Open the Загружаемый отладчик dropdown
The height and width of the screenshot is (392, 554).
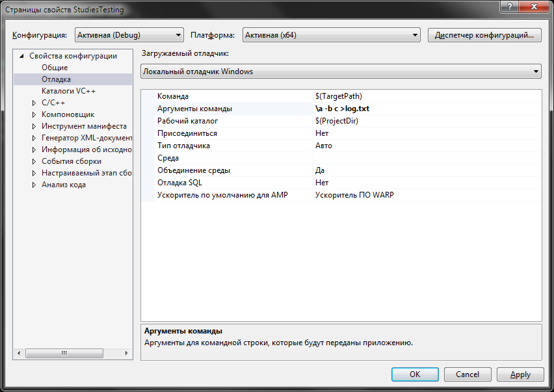(341, 72)
